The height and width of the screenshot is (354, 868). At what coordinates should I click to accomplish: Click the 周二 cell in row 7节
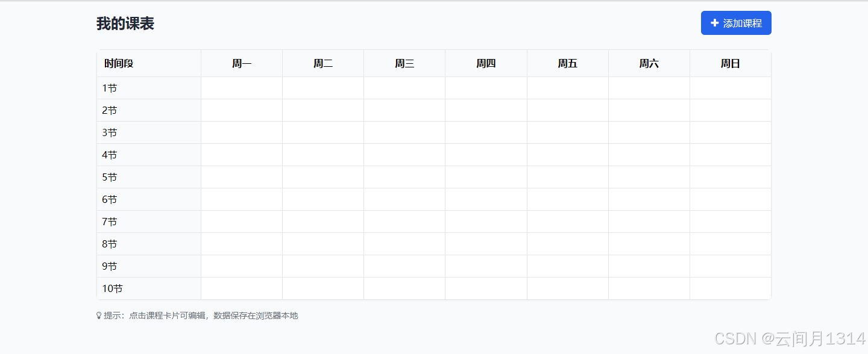(323, 222)
